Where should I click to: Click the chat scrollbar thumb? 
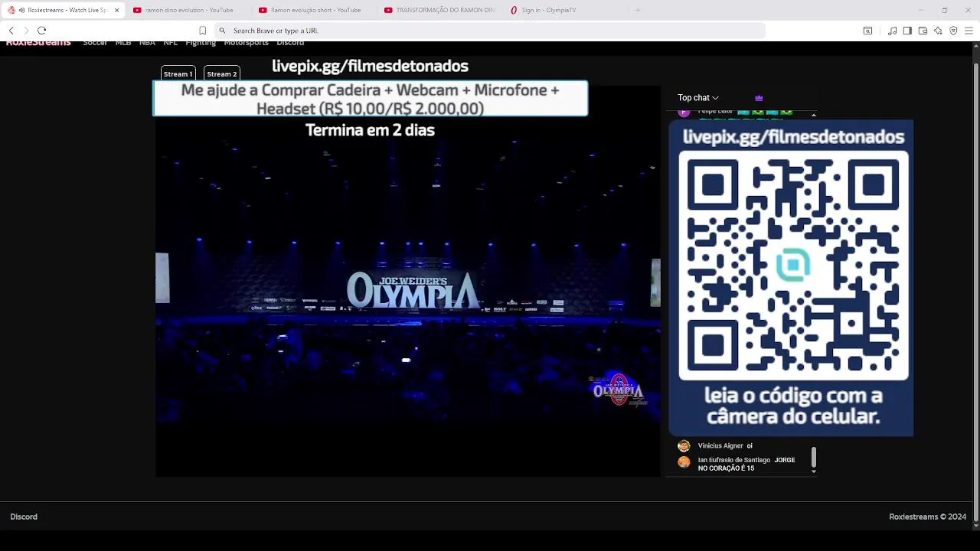(x=813, y=457)
